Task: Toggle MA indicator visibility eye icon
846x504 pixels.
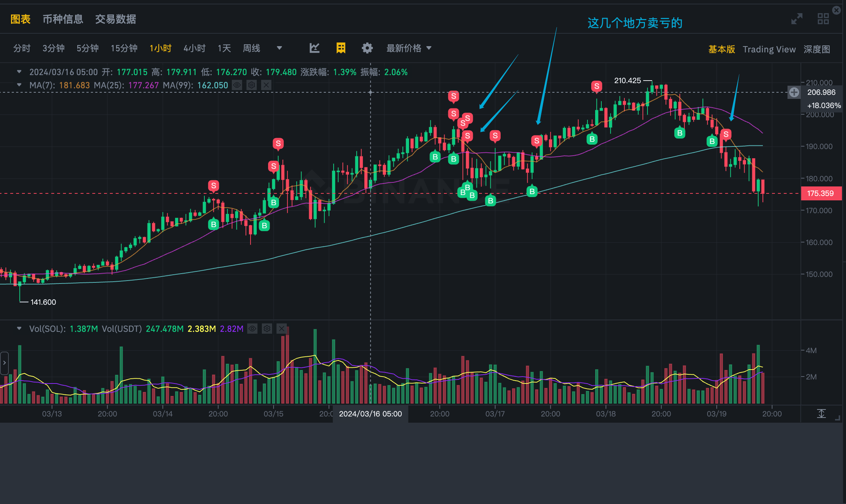Action: (x=237, y=85)
